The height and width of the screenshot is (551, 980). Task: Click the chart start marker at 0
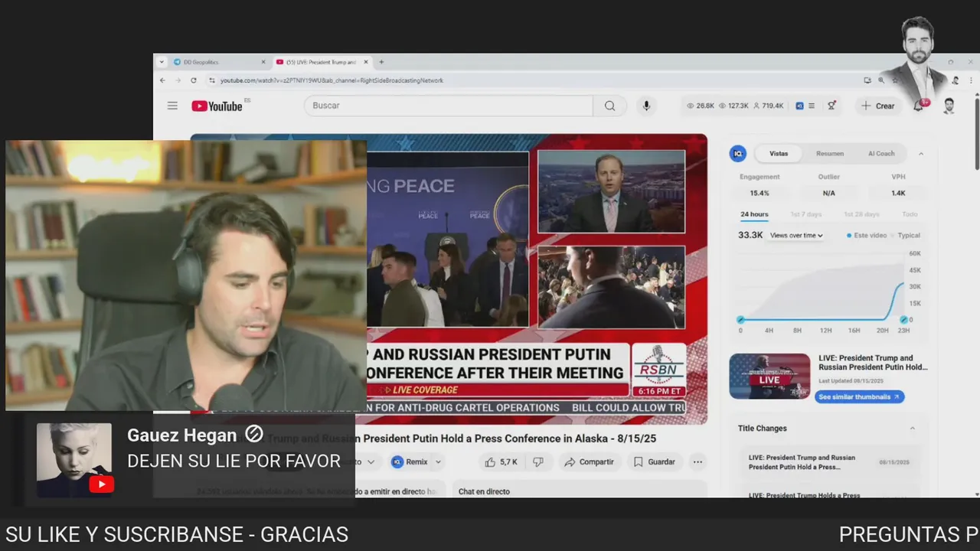740,319
